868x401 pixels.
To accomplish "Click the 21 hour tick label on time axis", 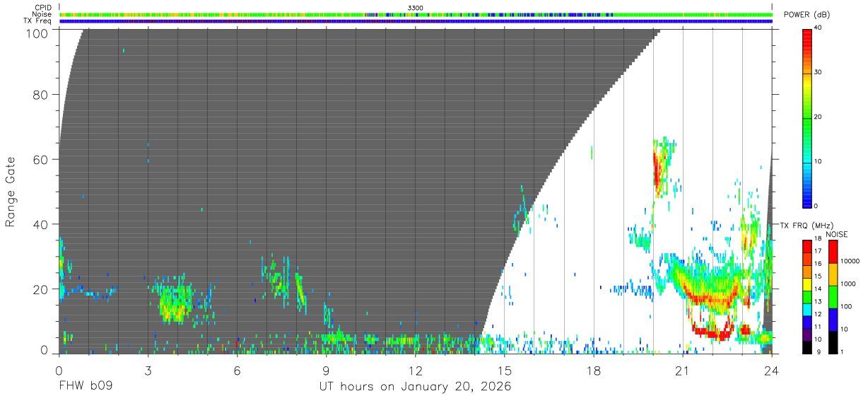I will click(683, 370).
